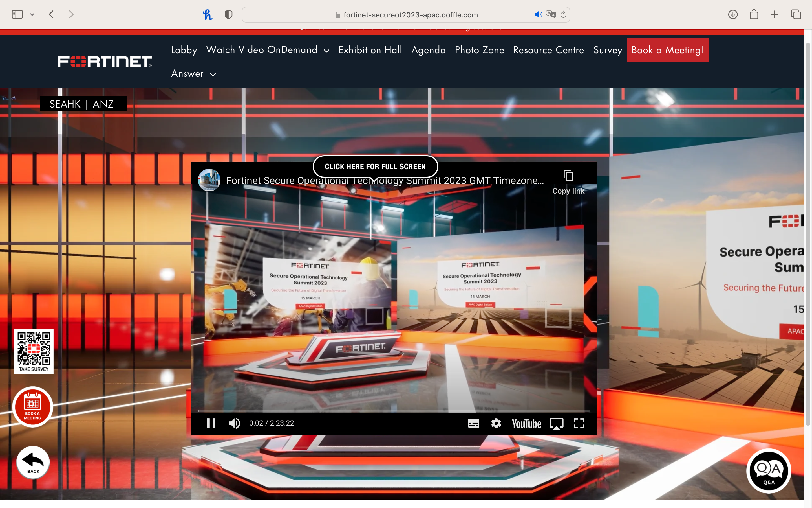The image size is (812, 508).
Task: Click the Take Survey QR code
Action: [x=34, y=351]
